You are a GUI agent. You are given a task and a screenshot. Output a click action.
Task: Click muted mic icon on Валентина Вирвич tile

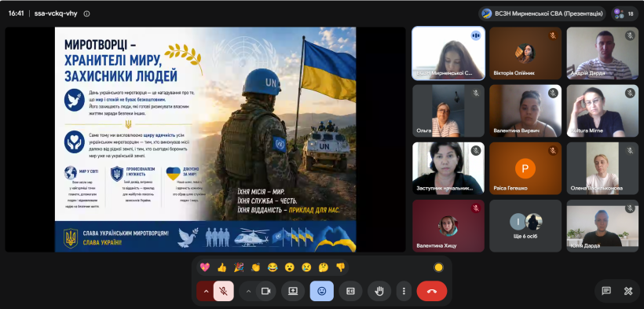(553, 93)
